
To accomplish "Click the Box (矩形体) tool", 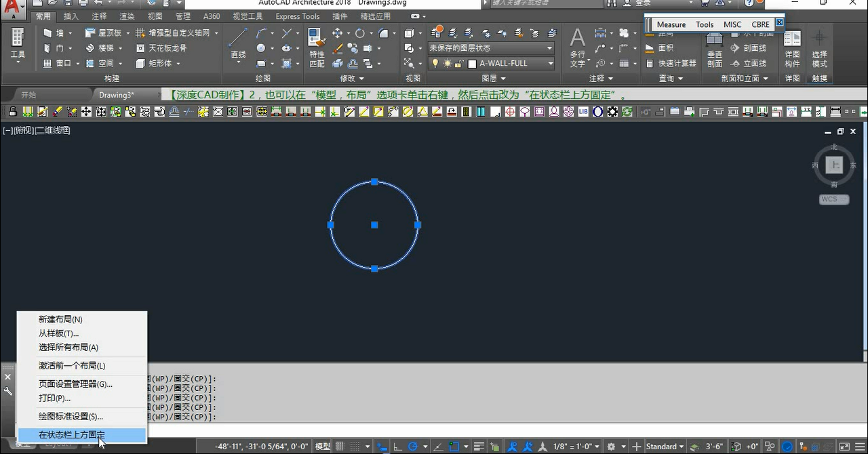I will coord(154,63).
